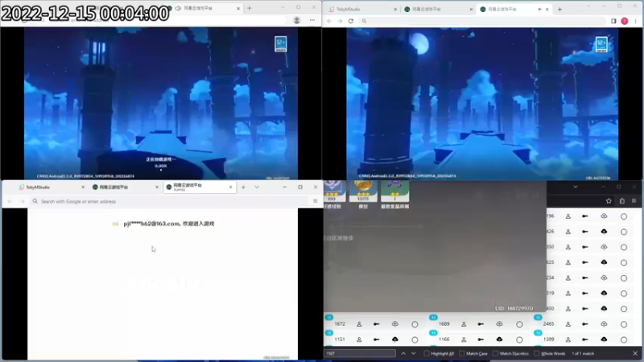
Task: Click the two-star purple crystal item thumbnail
Action: 394,191
